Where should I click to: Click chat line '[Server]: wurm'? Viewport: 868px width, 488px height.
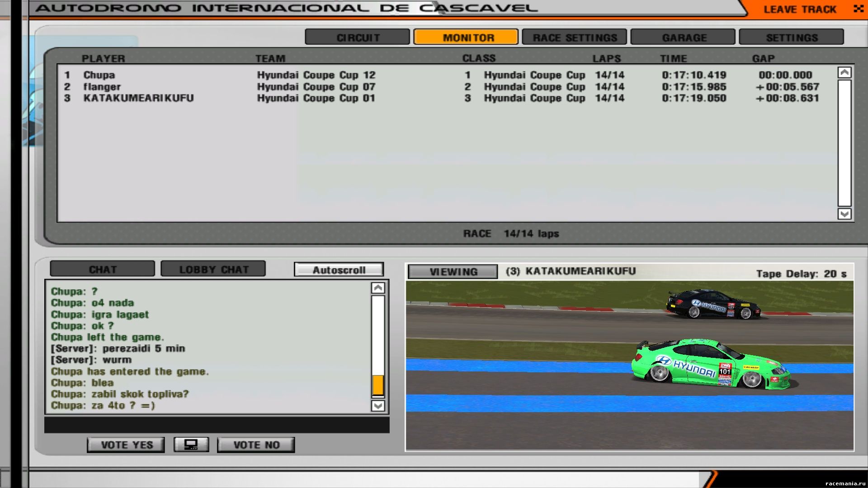91,360
